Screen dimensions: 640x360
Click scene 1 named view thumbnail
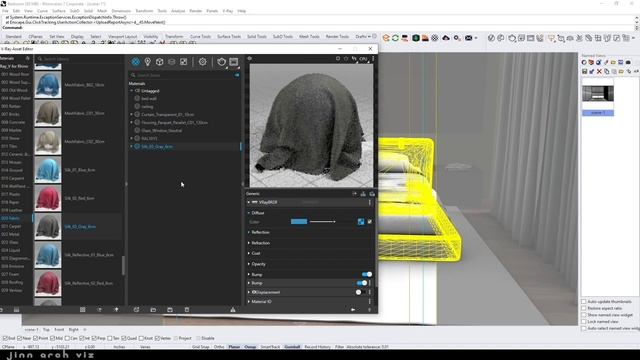click(598, 94)
